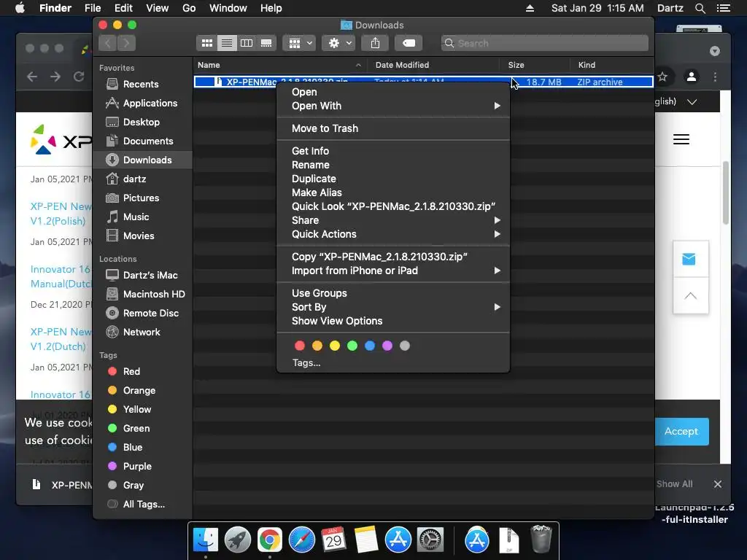Sort by Size column header

(x=535, y=65)
